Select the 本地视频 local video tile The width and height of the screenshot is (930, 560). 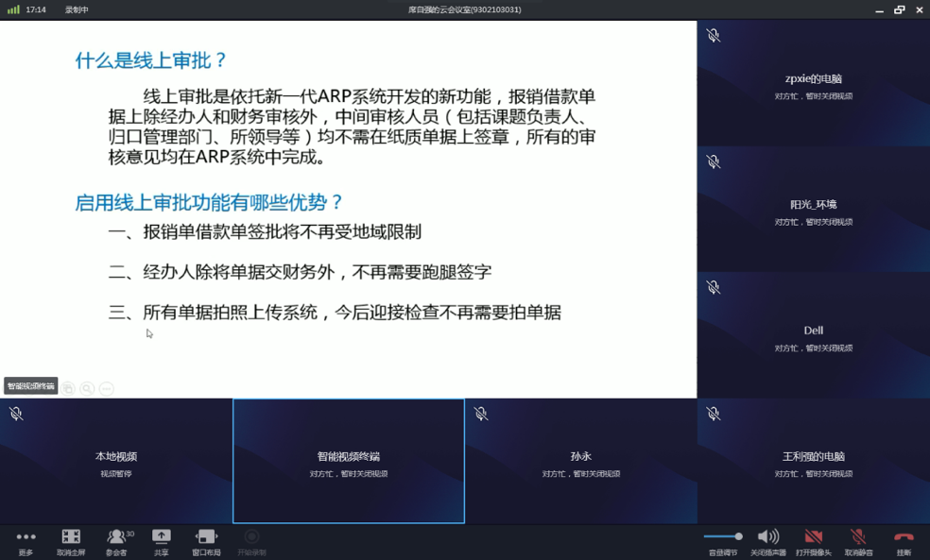116,461
